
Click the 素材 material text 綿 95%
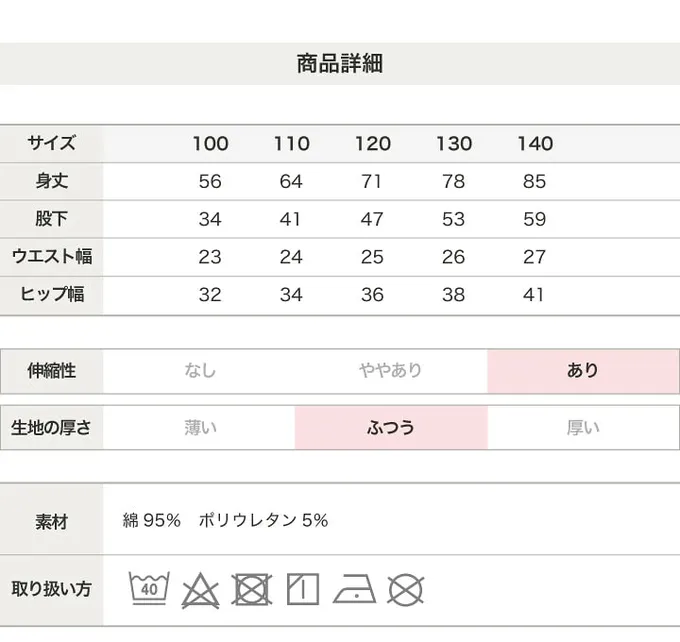tap(151, 520)
